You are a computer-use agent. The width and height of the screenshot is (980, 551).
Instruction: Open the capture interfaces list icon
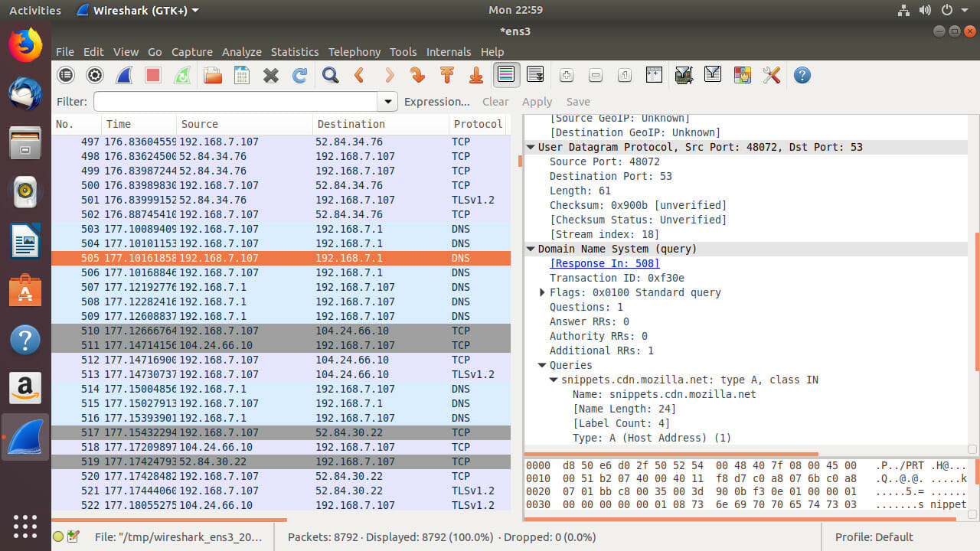[66, 75]
